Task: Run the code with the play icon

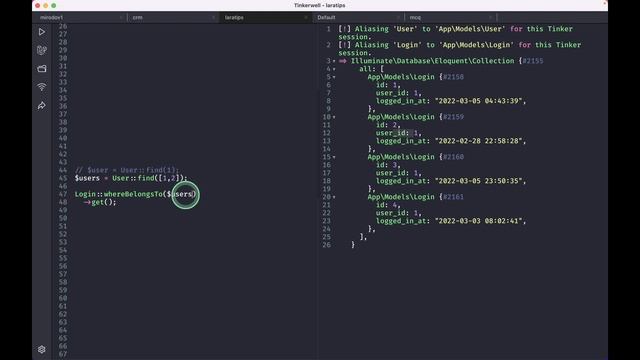Action: click(x=42, y=32)
